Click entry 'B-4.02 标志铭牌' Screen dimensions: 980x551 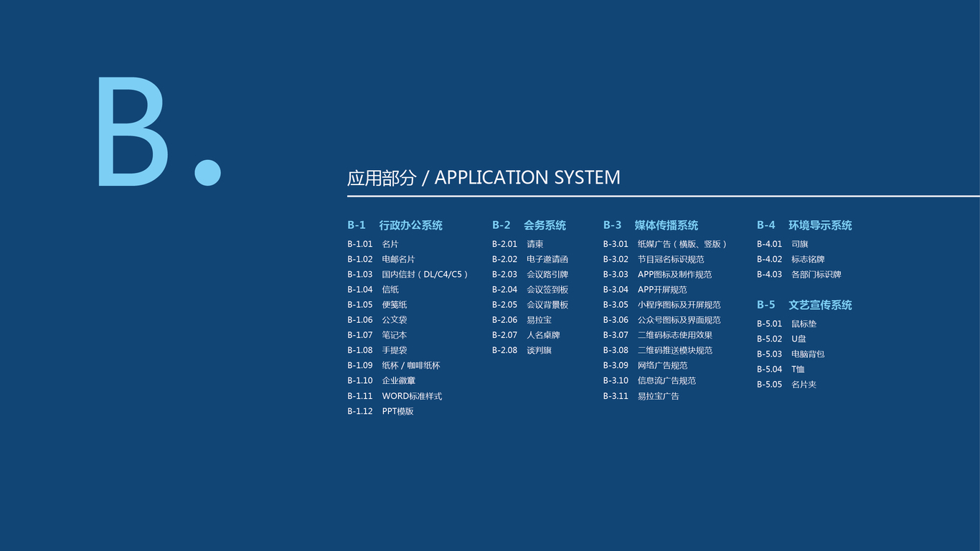tap(791, 259)
